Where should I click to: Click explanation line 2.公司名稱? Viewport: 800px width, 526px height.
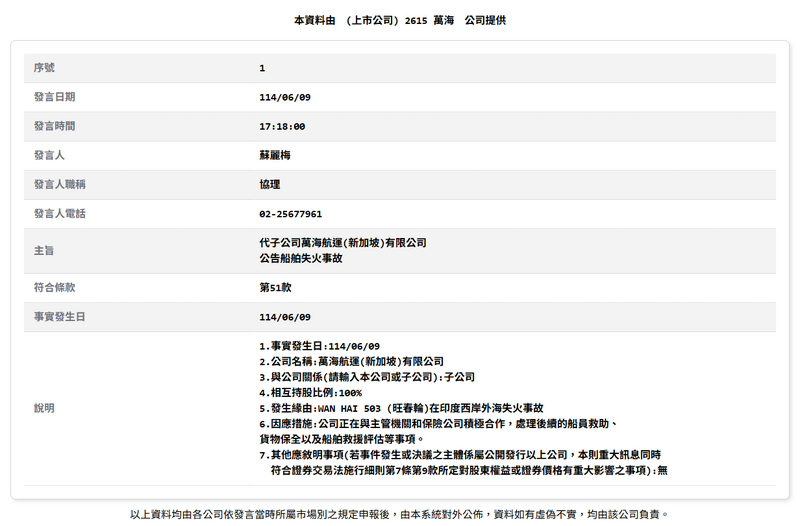(x=352, y=362)
